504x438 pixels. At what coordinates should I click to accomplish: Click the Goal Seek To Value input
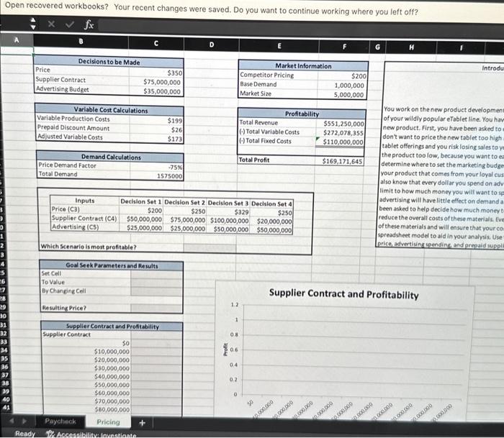tap(156, 283)
